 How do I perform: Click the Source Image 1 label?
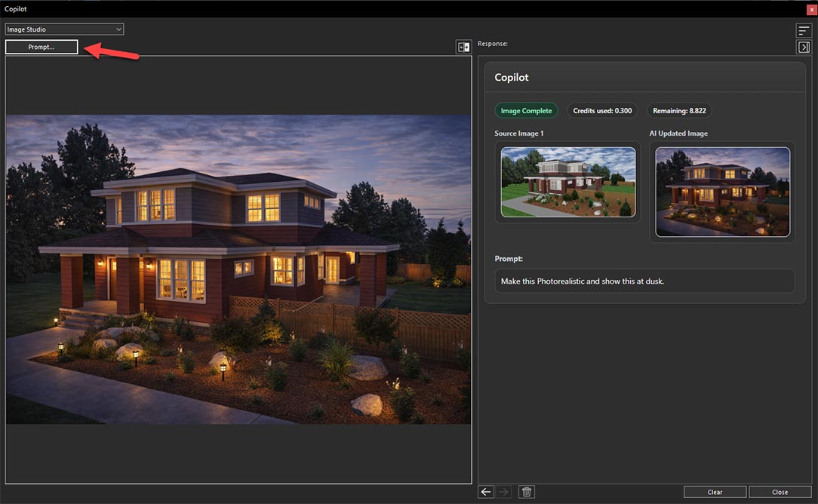tap(519, 134)
